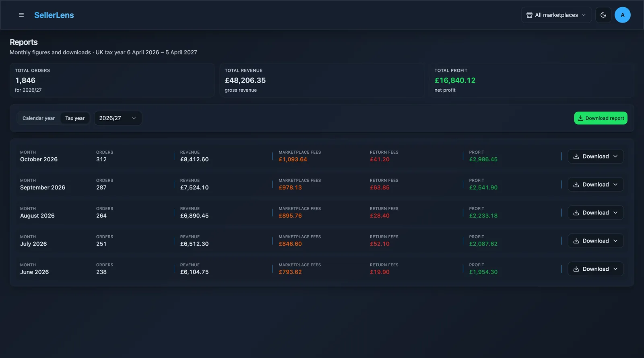Screen dimensions: 644x358
Task: Switch to Tax year view
Action: click(x=75, y=118)
